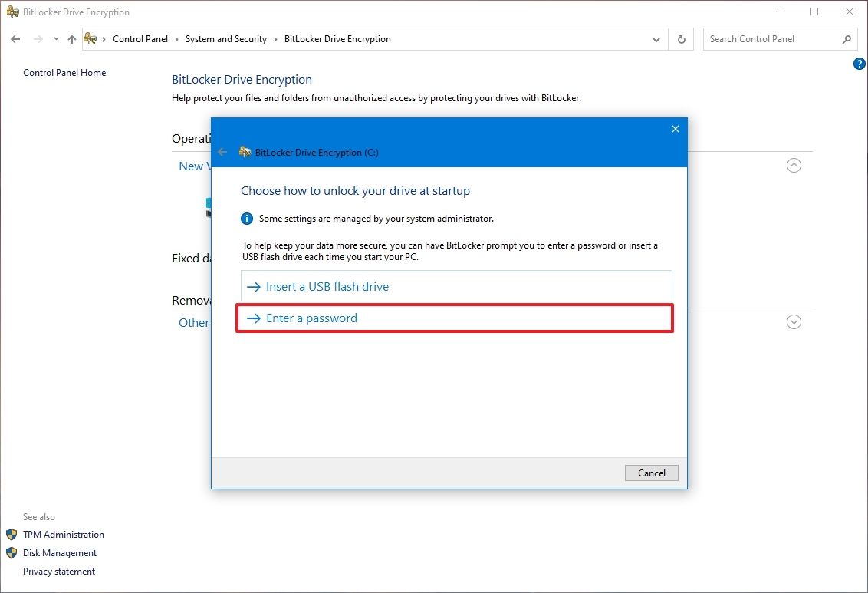Click the refresh icon in the address bar
Viewport: 868px width, 593px height.
(x=681, y=39)
